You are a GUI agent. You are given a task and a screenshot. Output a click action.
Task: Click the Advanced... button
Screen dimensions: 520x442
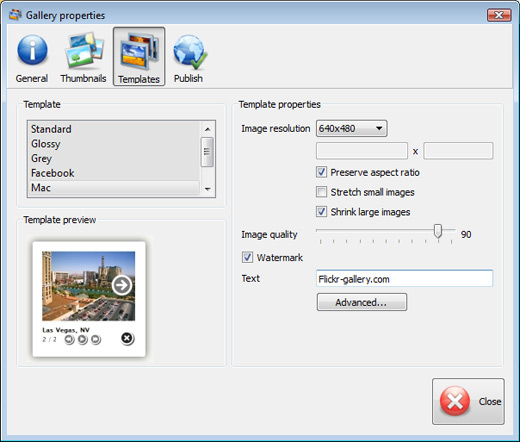362,302
